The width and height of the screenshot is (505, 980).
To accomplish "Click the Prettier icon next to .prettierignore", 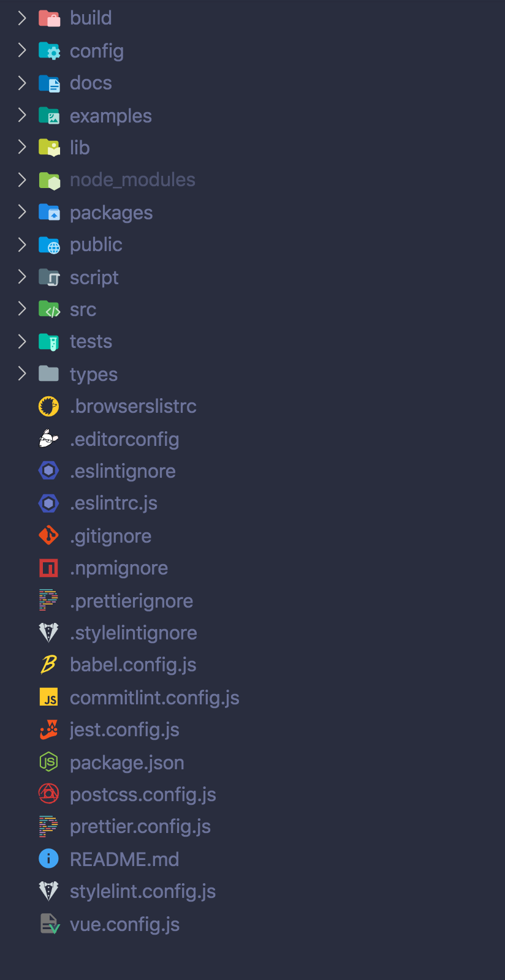I will coord(48,600).
